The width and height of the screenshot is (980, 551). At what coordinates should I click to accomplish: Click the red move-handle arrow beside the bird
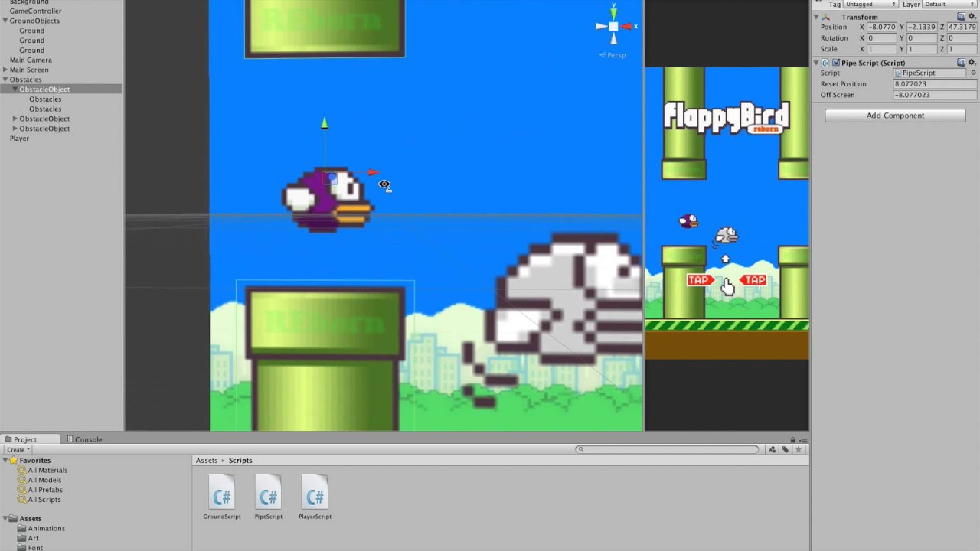pyautogui.click(x=373, y=173)
